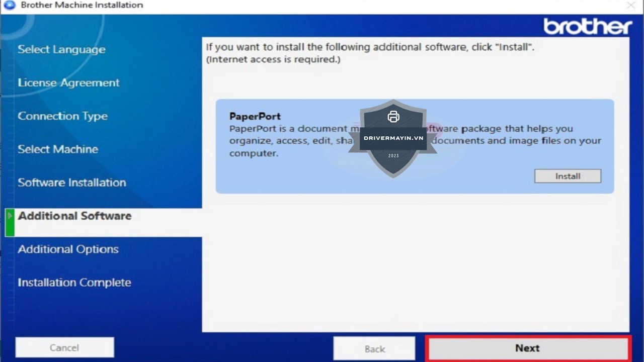
Task: Click the Brother Machine Installation title text
Action: point(82,5)
